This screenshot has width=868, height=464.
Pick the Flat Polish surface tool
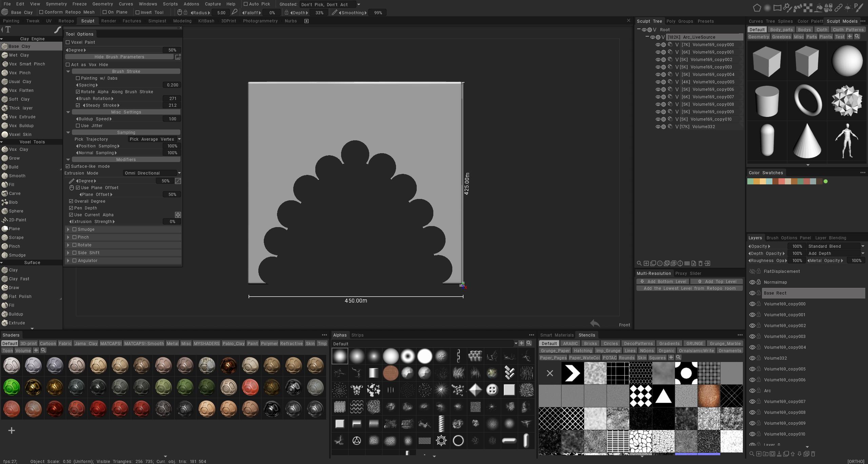[20, 297]
